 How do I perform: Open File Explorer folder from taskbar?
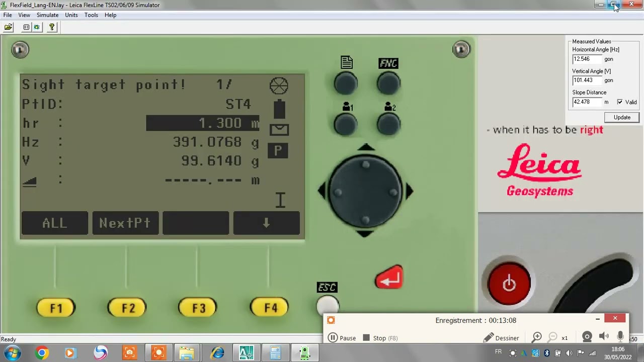pyautogui.click(x=187, y=353)
